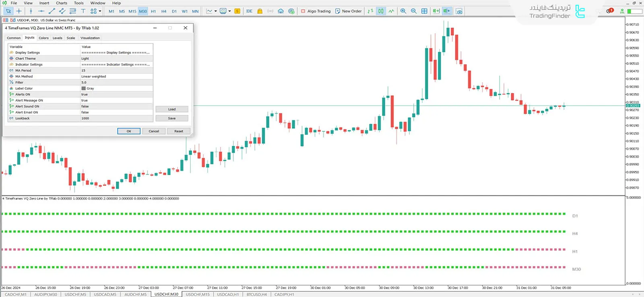Toggle the Algo Trading button
This screenshot has height=297, width=644.
(x=316, y=11)
